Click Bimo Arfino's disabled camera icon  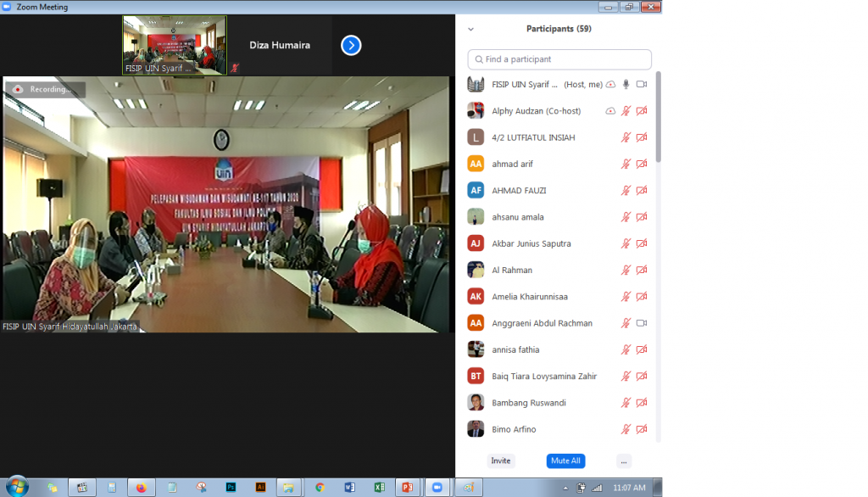[x=642, y=429]
